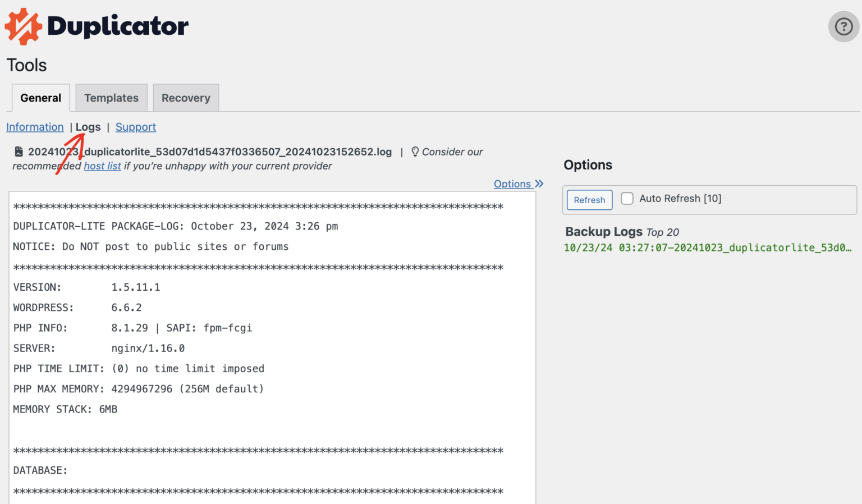
Task: Go to the Recovery tab
Action: coord(186,98)
